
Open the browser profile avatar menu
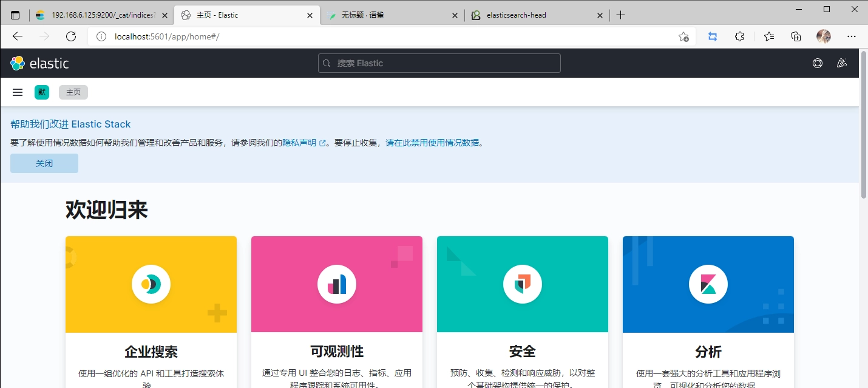pyautogui.click(x=824, y=36)
